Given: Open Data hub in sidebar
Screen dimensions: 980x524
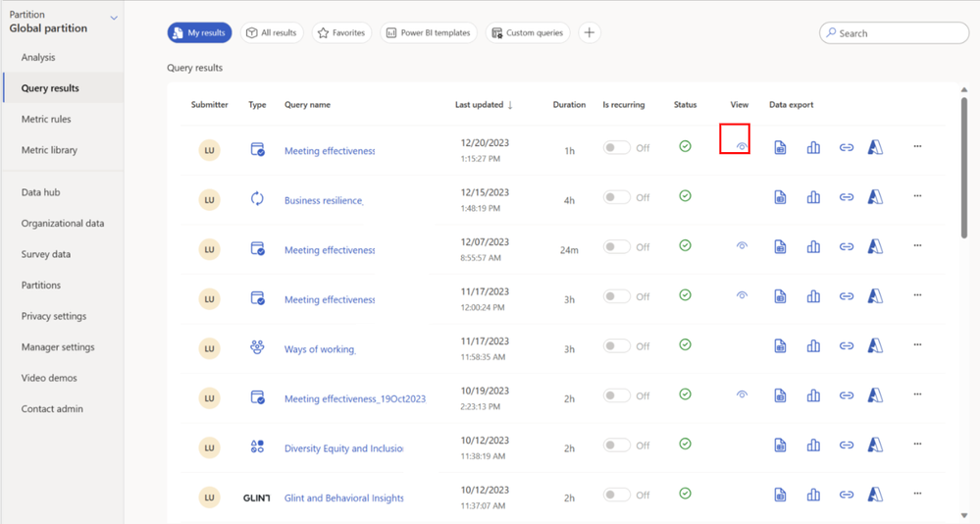Looking at the screenshot, I should point(40,192).
